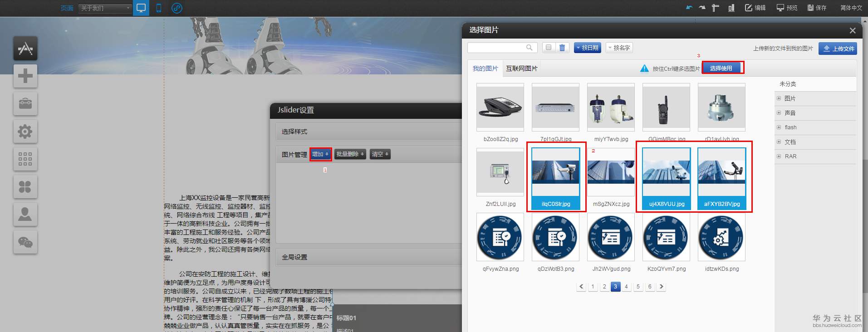Select thumbnail idtzwKDs.png

(x=721, y=237)
